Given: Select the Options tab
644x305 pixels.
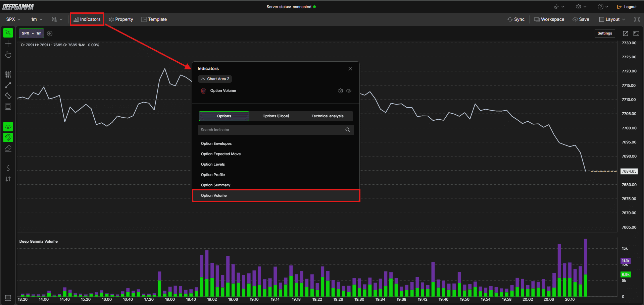Looking at the screenshot, I should 224,116.
